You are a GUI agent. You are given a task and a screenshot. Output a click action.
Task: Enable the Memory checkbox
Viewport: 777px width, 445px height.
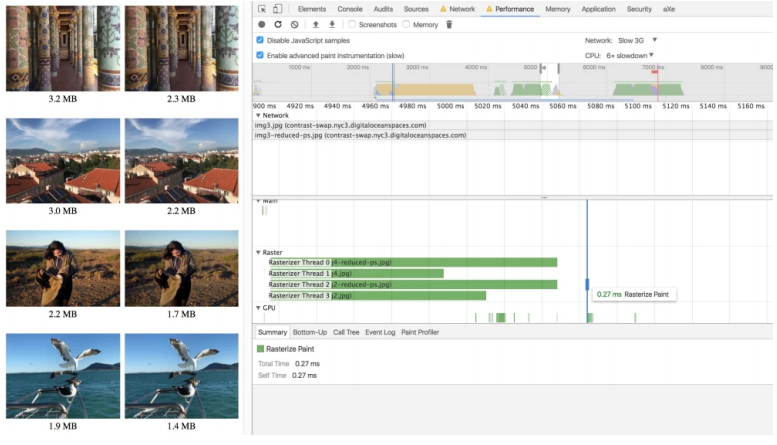(x=407, y=24)
